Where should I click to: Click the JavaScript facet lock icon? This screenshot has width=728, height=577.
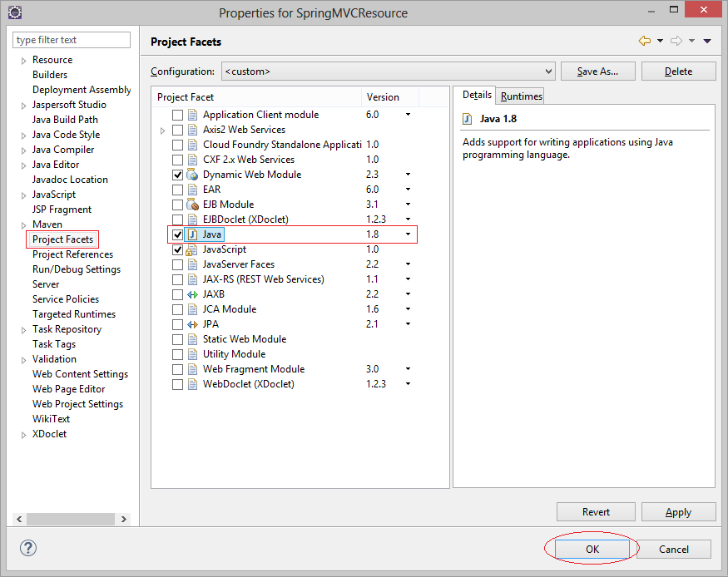[x=191, y=250]
